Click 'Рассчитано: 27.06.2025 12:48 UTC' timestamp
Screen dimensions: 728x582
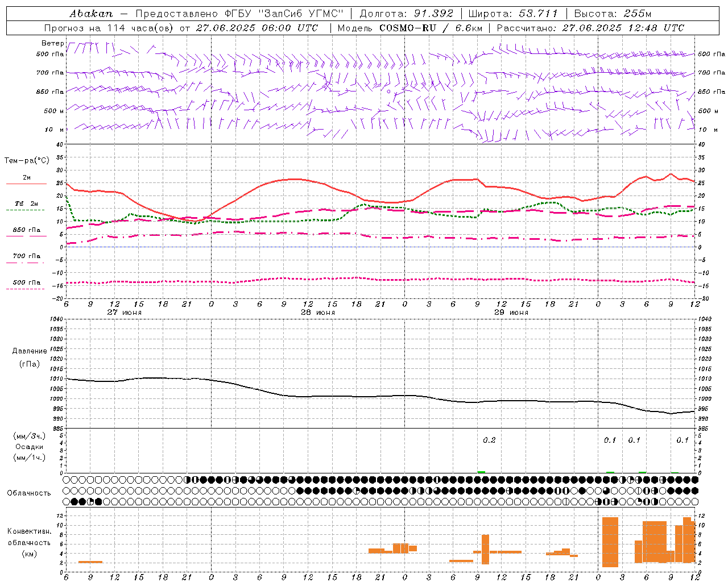pyautogui.click(x=590, y=28)
